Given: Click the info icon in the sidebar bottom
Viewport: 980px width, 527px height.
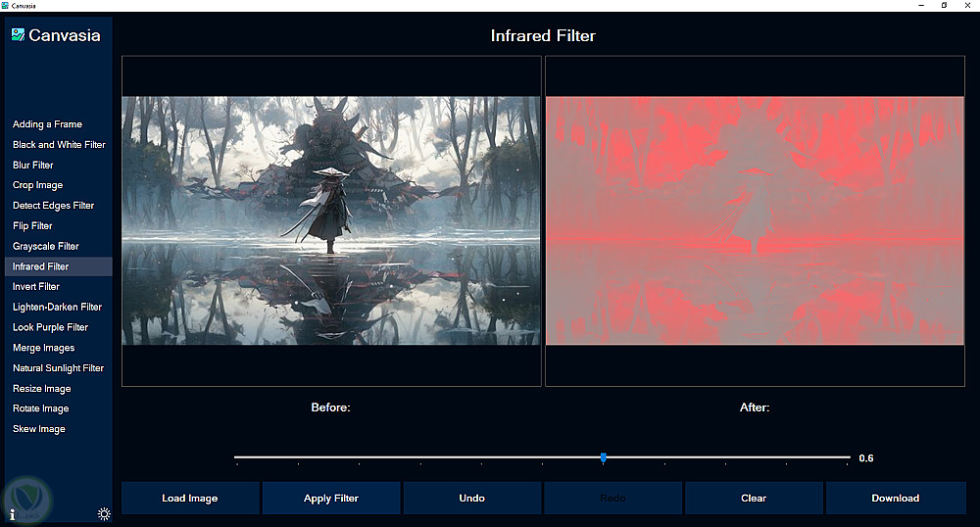Looking at the screenshot, I should coord(12,514).
